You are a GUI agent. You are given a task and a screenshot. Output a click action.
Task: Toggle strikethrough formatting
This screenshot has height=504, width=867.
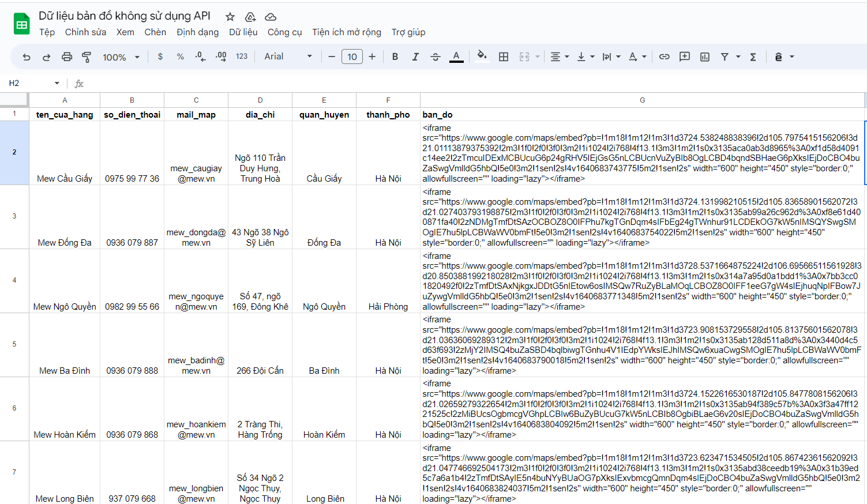point(436,57)
